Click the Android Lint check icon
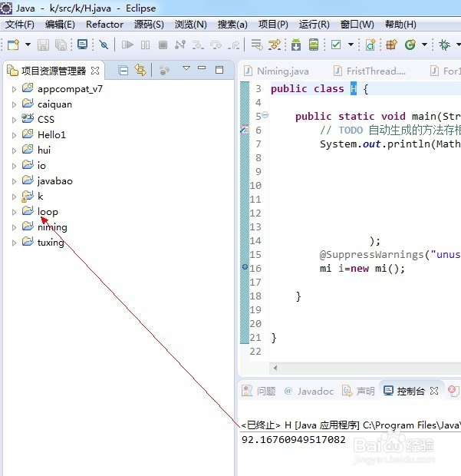 coord(336,45)
